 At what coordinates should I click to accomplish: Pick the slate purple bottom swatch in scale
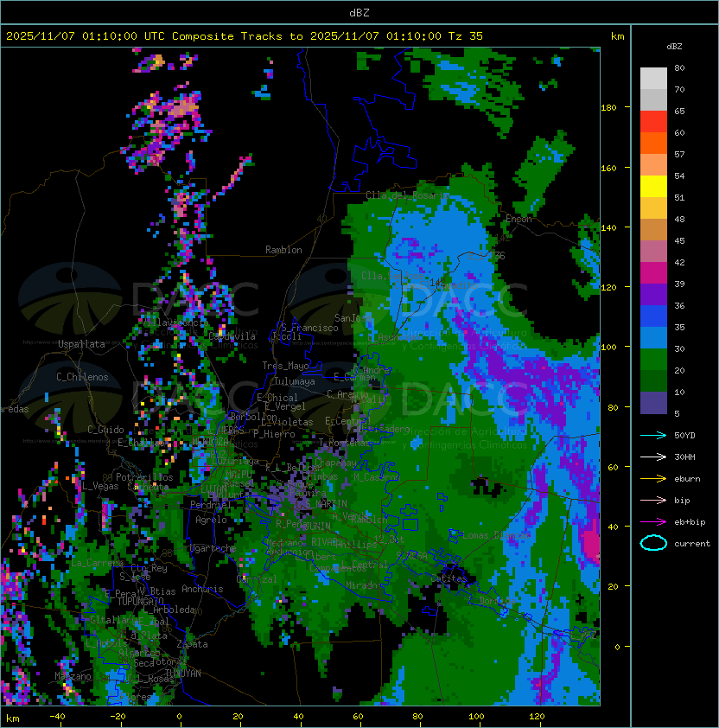click(x=653, y=403)
